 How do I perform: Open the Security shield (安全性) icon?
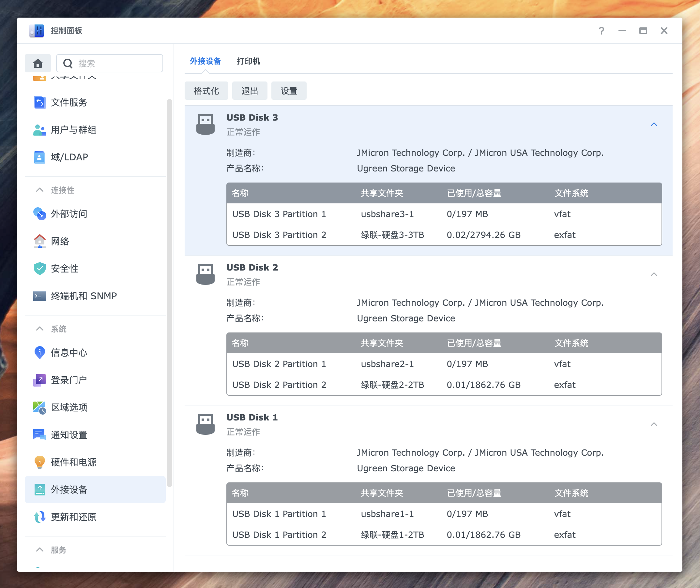[x=40, y=268]
